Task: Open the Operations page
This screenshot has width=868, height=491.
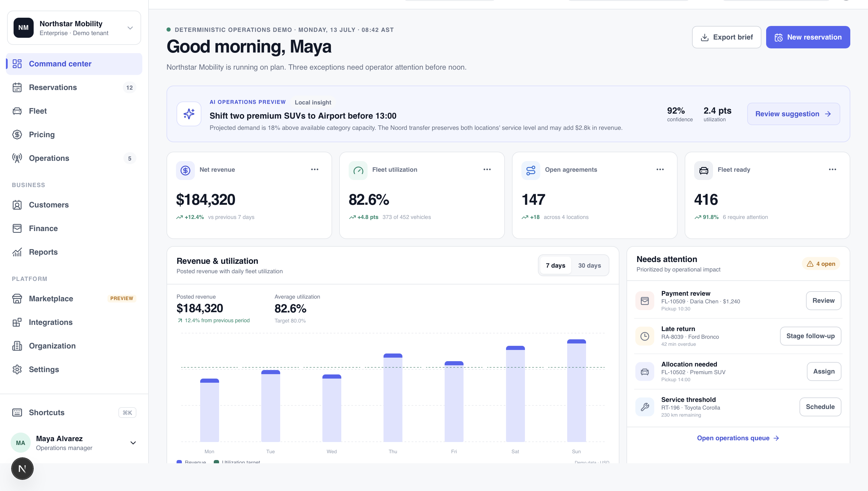Action: (x=74, y=158)
